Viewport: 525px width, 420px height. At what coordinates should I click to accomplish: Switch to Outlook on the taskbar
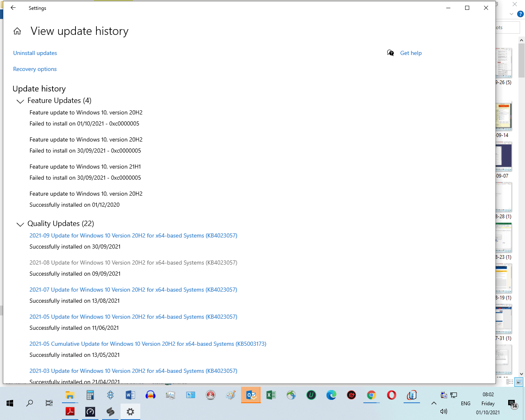(x=251, y=395)
